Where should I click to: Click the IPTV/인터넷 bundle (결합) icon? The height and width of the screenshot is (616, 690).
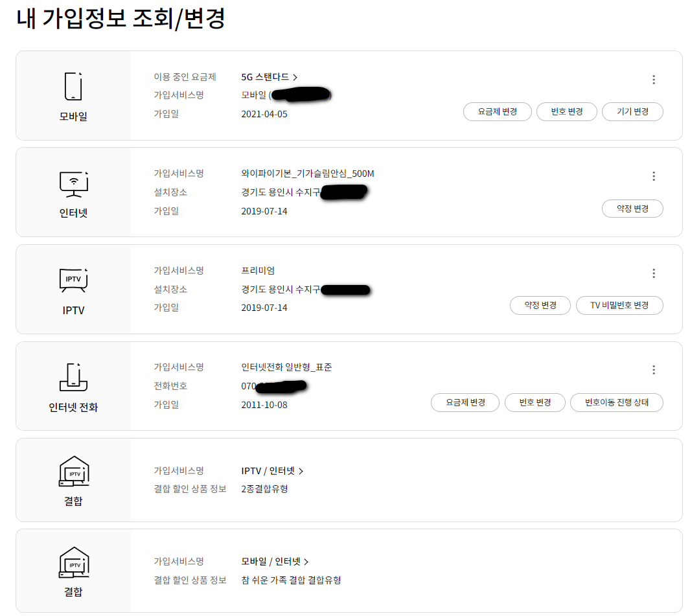coord(73,473)
